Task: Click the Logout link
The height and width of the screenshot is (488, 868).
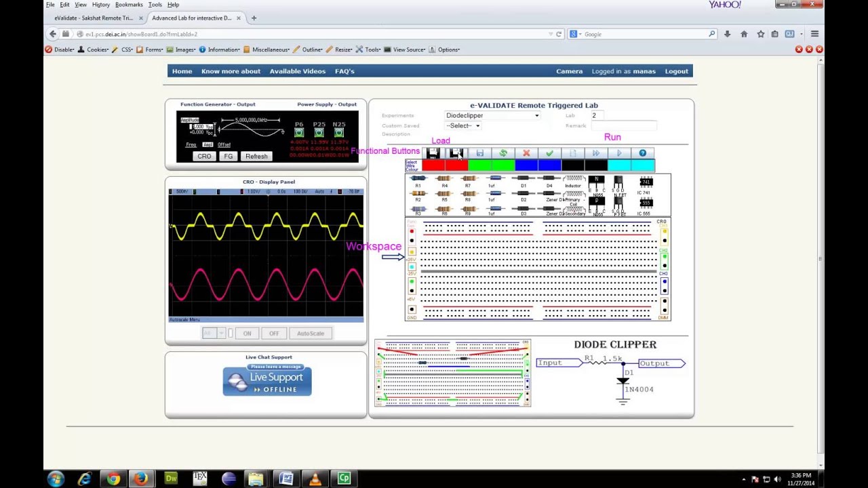Action: [677, 71]
